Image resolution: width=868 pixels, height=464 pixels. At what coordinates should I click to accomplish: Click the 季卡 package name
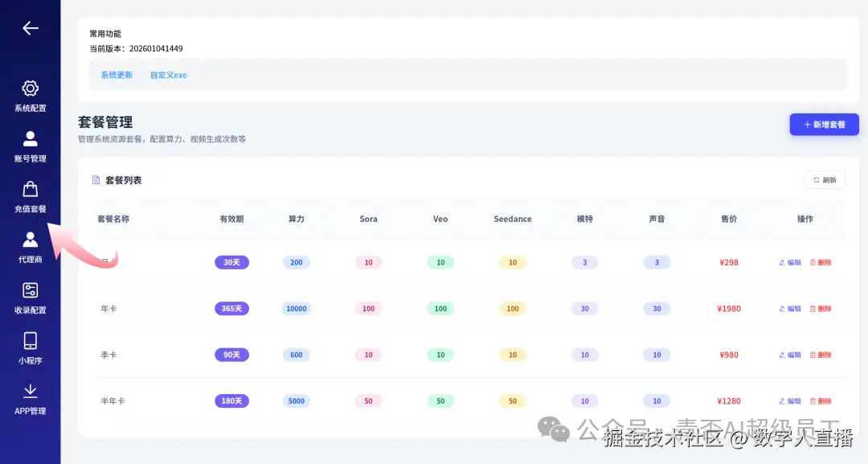click(108, 355)
